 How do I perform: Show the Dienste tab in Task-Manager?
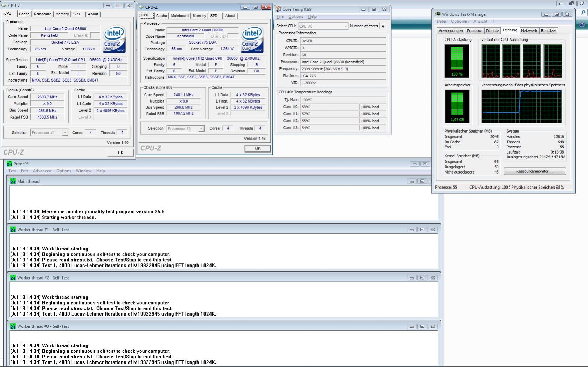coord(492,31)
